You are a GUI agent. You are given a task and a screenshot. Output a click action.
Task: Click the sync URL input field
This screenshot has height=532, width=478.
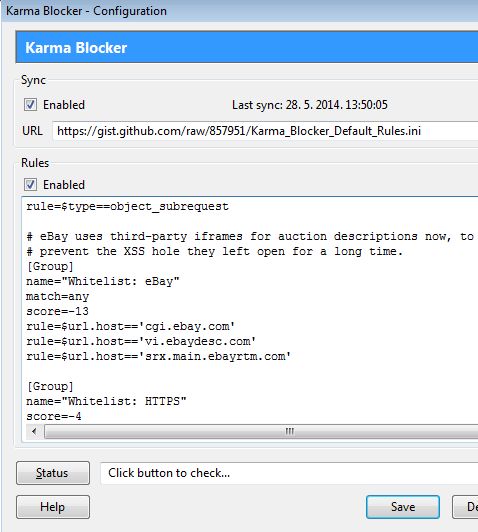click(265, 131)
